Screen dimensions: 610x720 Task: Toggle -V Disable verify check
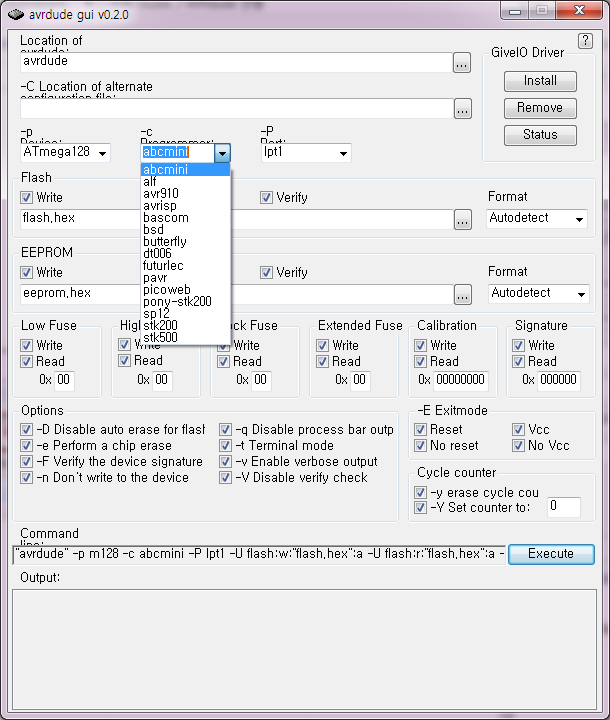tap(226, 478)
